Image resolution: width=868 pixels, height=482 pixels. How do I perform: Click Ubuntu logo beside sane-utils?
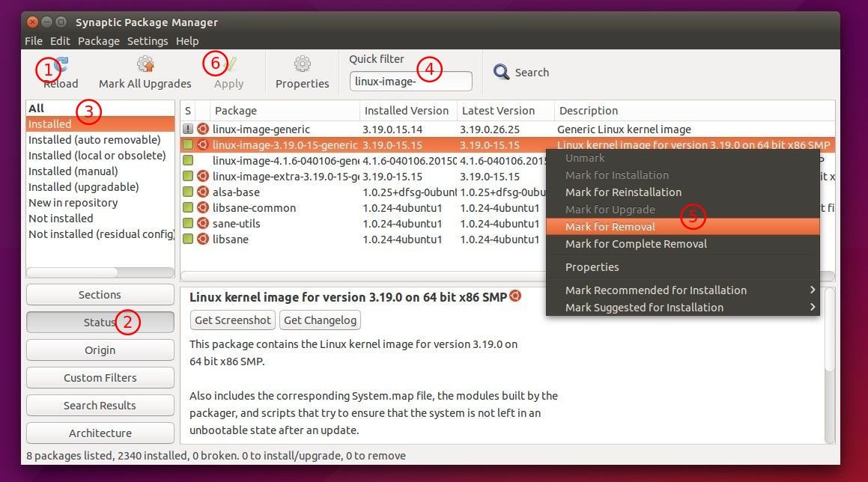point(203,224)
